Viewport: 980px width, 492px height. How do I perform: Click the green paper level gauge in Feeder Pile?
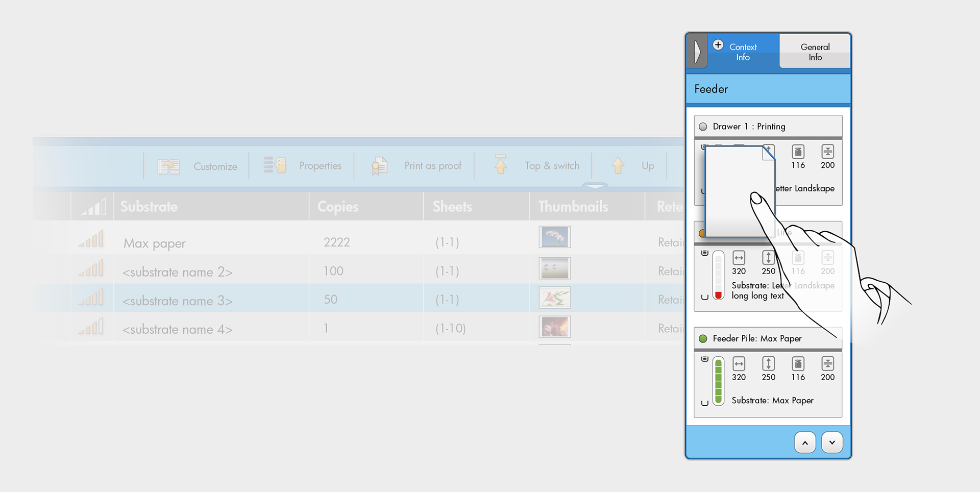[718, 381]
